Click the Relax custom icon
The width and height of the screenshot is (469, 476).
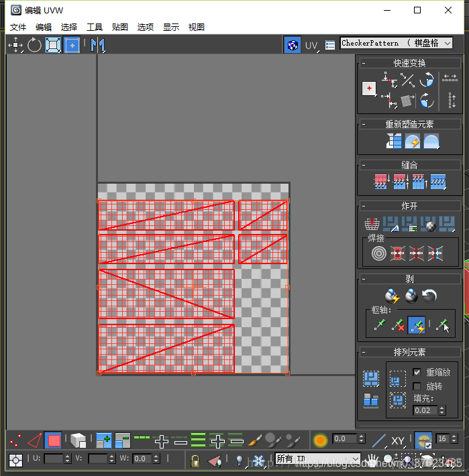(431, 141)
